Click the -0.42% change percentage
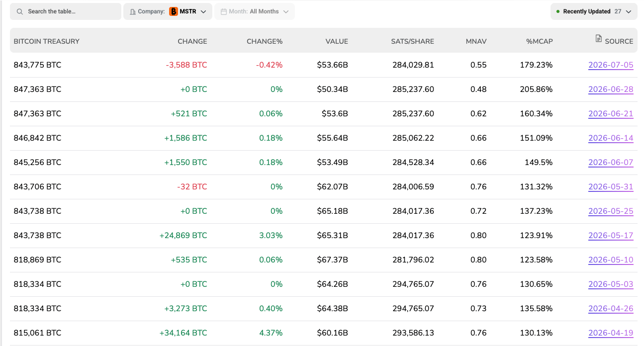Viewport: 644px width, 346px height. point(269,65)
